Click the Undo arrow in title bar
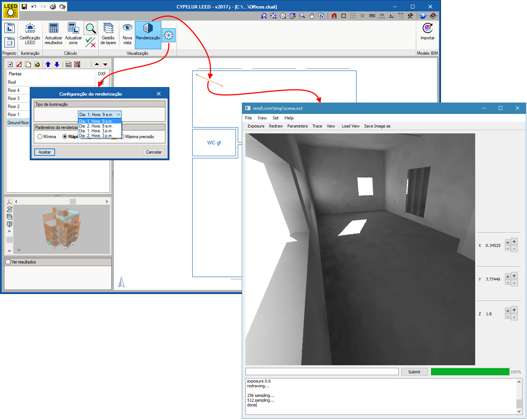Screen dimensions: 527x420 tap(34, 7)
